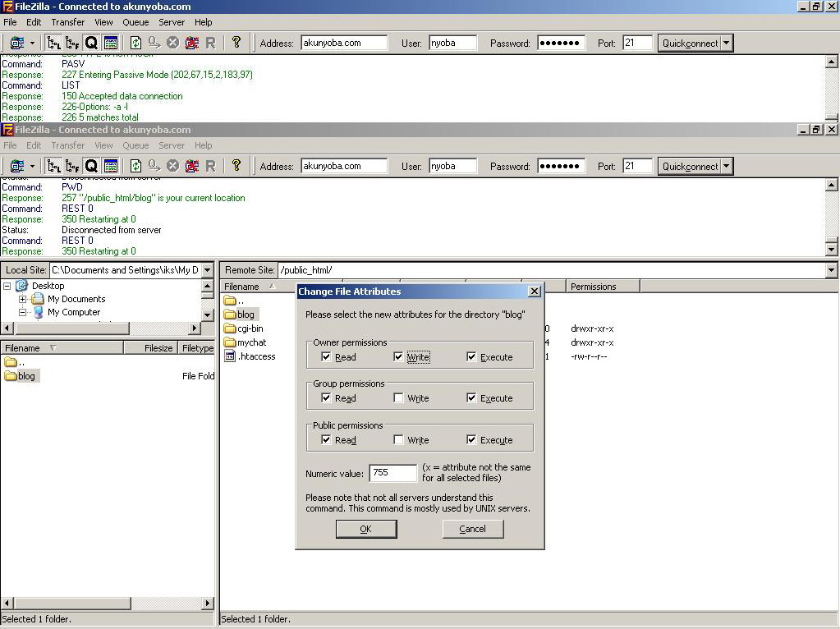Click the Port field in blue-titled window
The height and width of the screenshot is (629, 840).
[637, 43]
